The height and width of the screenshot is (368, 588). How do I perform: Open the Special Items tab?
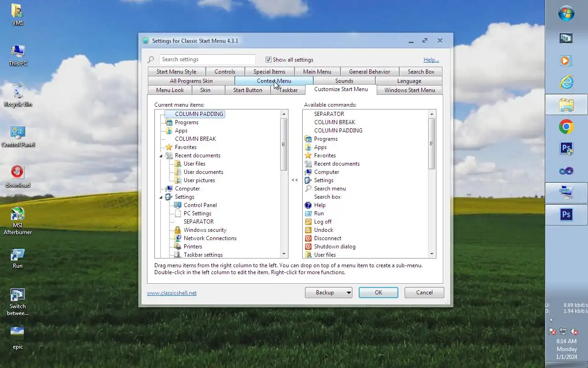click(269, 72)
